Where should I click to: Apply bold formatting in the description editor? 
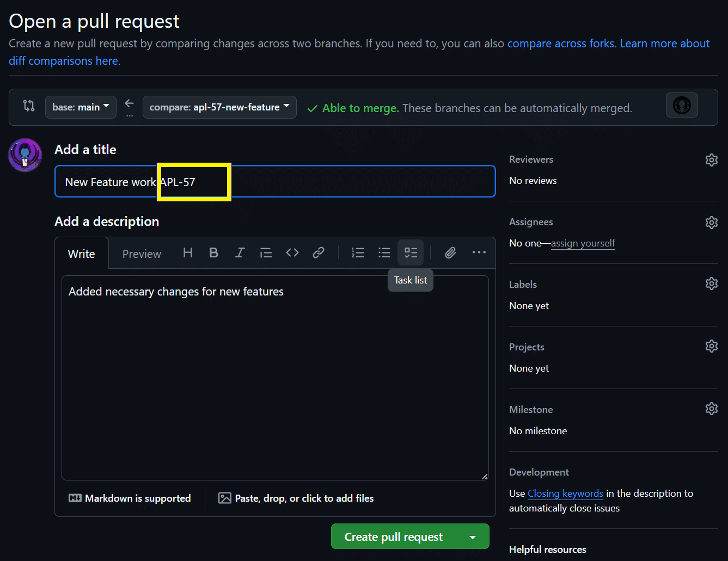pyautogui.click(x=213, y=252)
